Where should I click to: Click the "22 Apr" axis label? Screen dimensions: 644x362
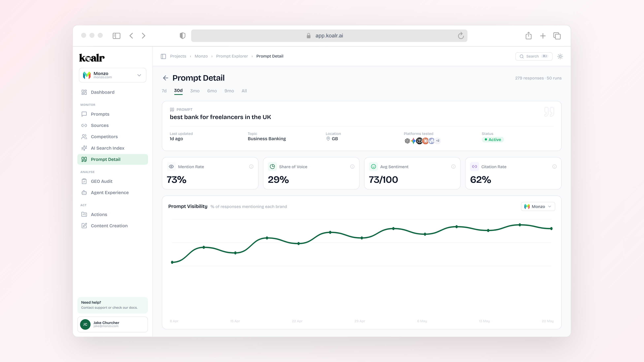tap(297, 321)
